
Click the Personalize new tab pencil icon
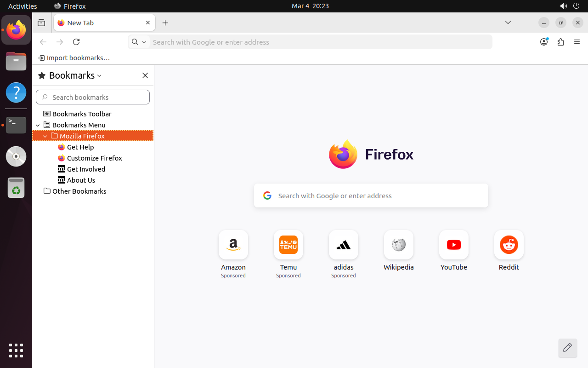pyautogui.click(x=568, y=348)
